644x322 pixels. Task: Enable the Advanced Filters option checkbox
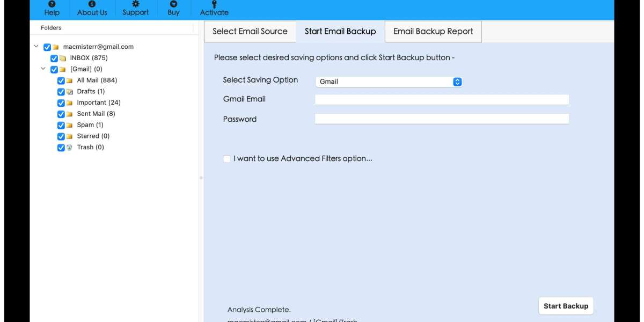tap(227, 159)
